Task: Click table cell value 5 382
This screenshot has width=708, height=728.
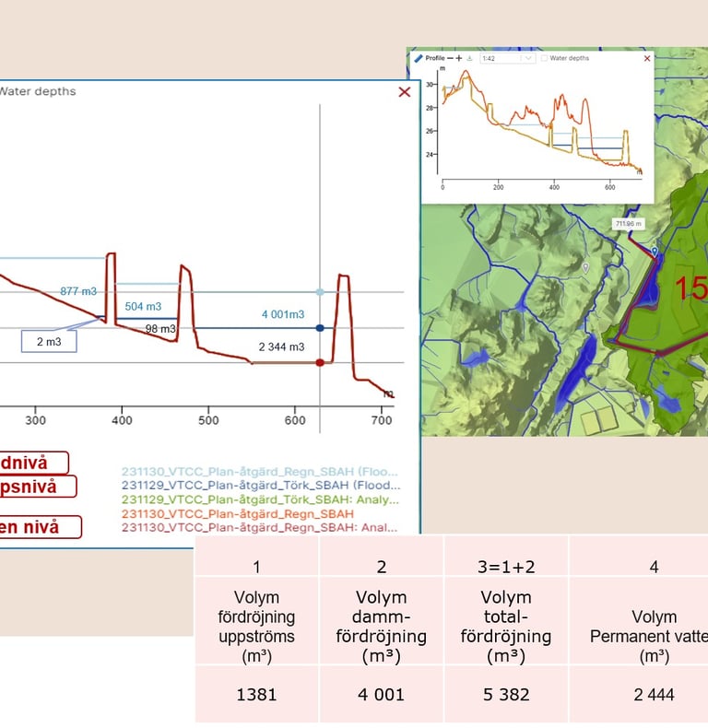Action: [506, 695]
